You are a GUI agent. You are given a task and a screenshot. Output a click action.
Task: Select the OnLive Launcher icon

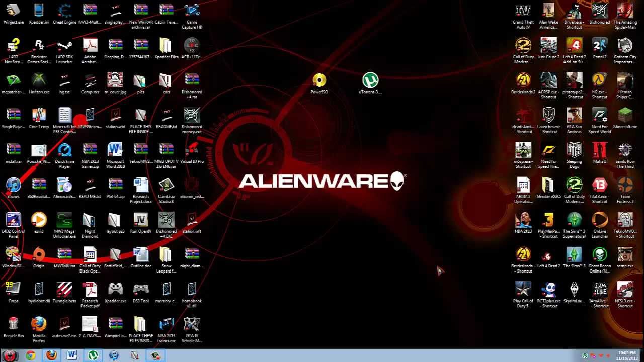point(599,225)
